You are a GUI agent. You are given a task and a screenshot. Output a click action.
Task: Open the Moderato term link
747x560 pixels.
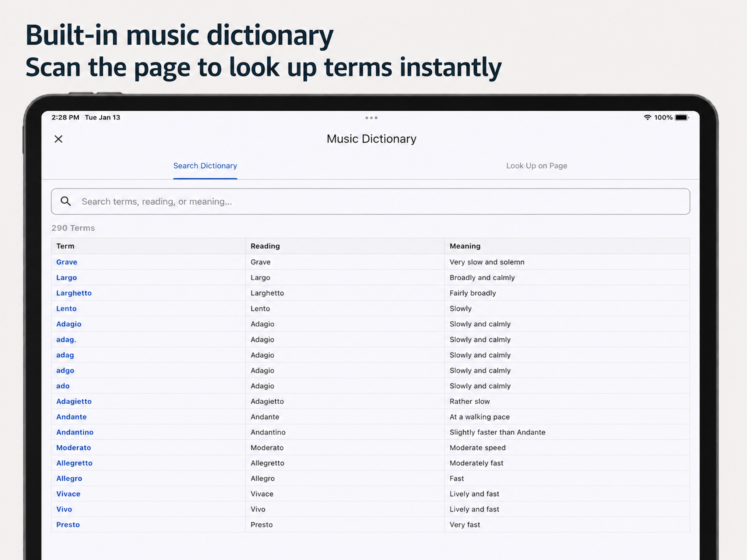pyautogui.click(x=74, y=448)
